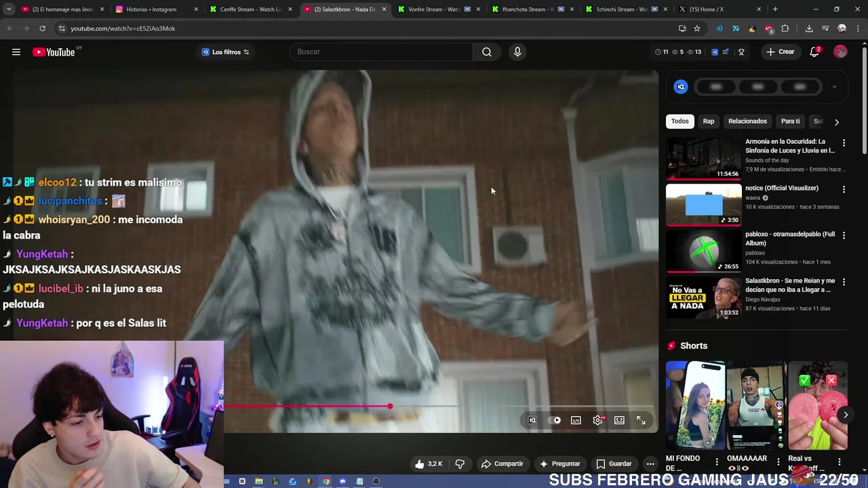Open the Chrome three-dot menu
The height and width of the screenshot is (488, 868).
pos(858,28)
